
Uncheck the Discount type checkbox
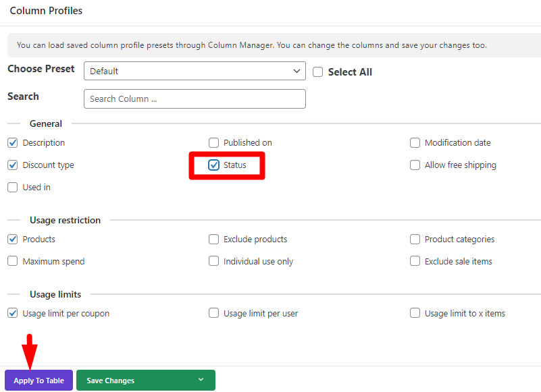[13, 165]
